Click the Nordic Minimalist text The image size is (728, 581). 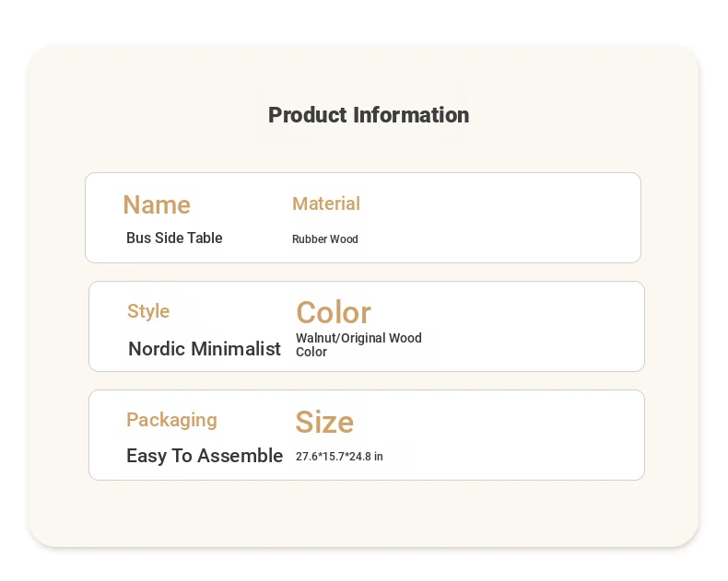coord(205,348)
